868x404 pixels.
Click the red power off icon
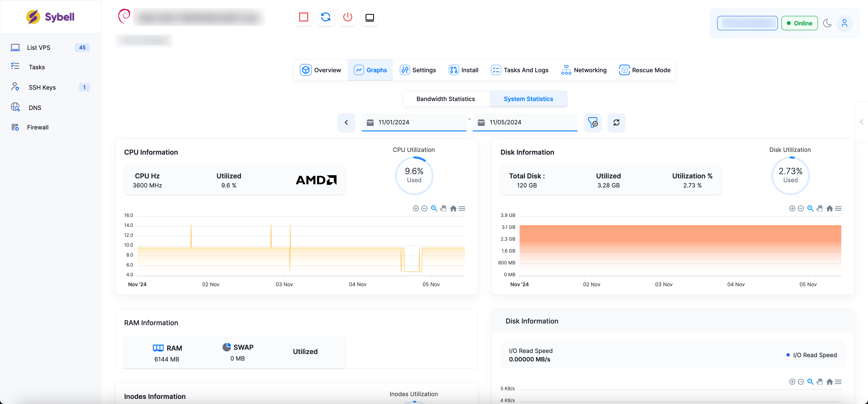[347, 17]
